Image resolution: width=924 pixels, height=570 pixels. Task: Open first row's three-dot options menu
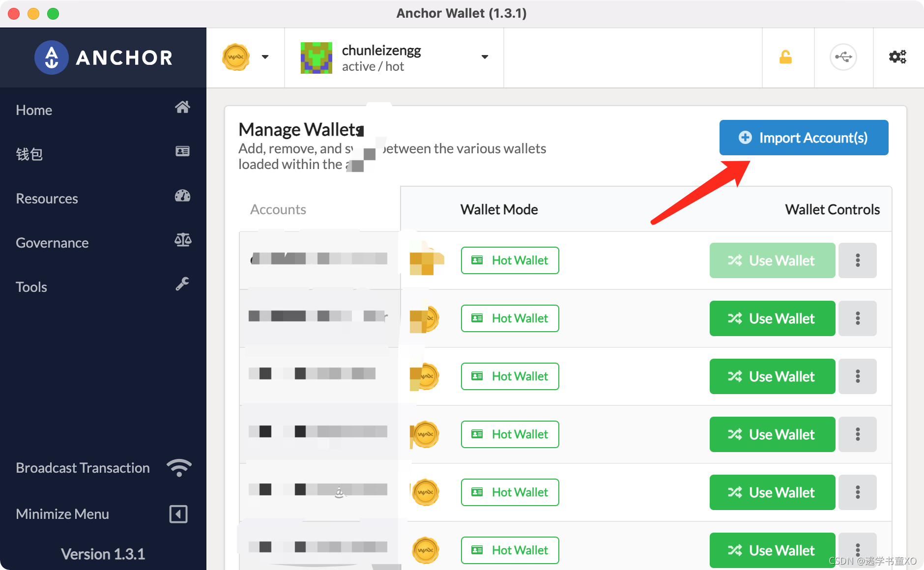tap(858, 260)
